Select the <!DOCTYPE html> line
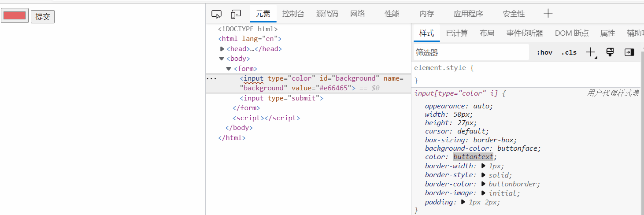The height and width of the screenshot is (215, 644). point(248,29)
